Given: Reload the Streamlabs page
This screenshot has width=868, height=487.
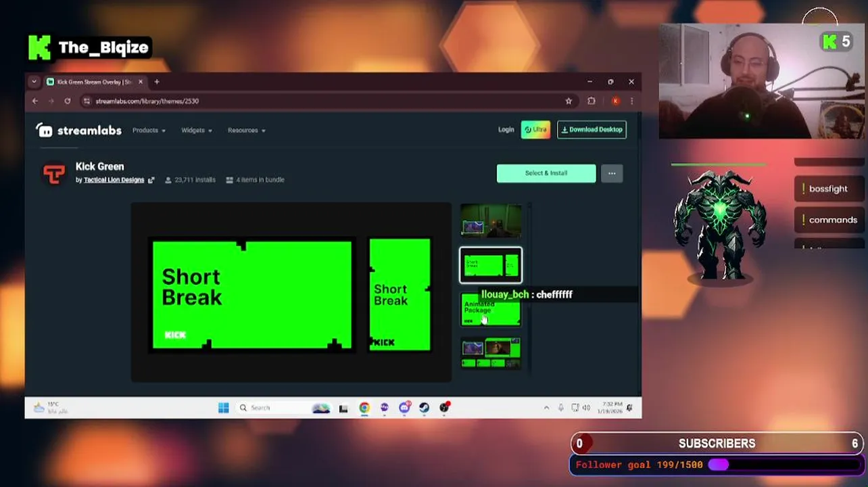Looking at the screenshot, I should pos(68,101).
